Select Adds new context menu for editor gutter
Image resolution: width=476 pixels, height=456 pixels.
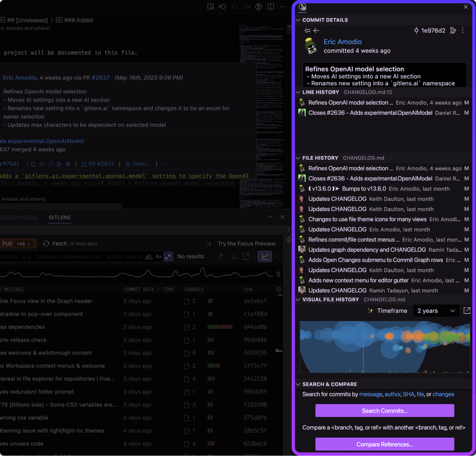pos(384,281)
